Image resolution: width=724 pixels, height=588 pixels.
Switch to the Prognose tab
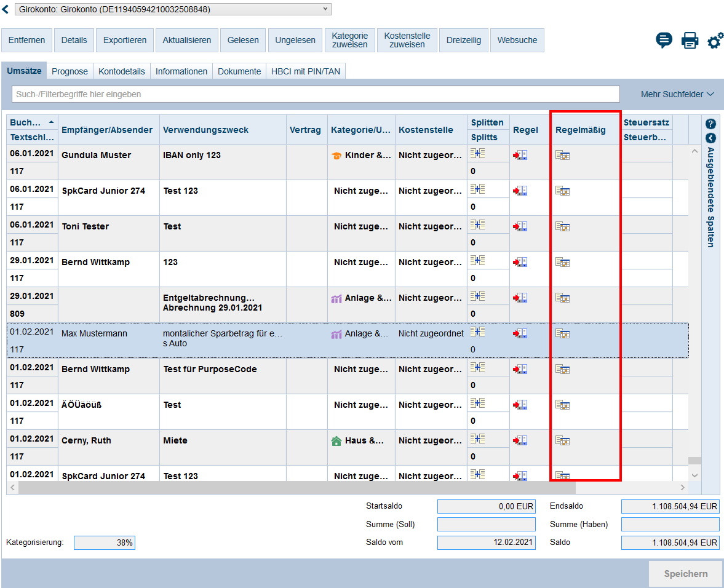[x=70, y=71]
